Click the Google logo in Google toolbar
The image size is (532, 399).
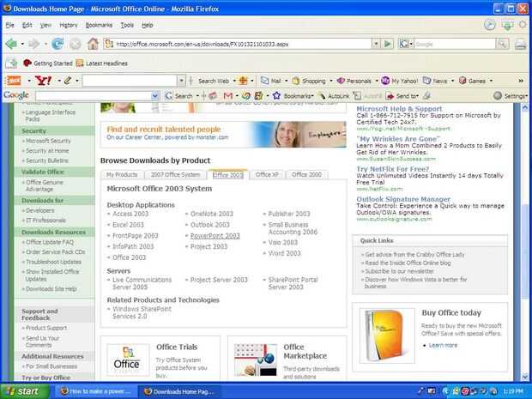(16, 96)
